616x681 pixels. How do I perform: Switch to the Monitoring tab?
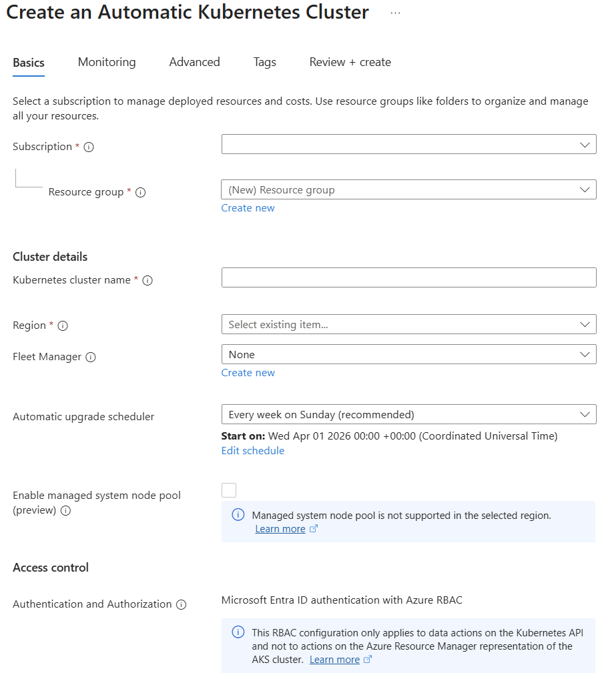click(x=106, y=62)
